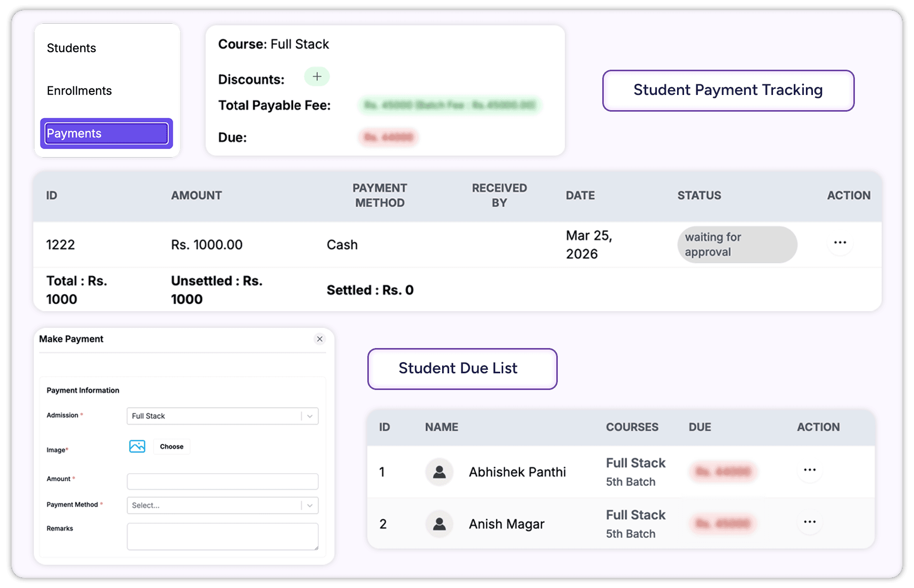
Task: Go to Enrollments in the sidebar
Action: (79, 91)
